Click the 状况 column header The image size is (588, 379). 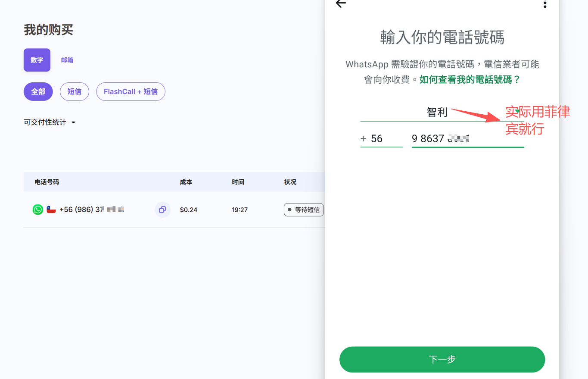point(290,182)
